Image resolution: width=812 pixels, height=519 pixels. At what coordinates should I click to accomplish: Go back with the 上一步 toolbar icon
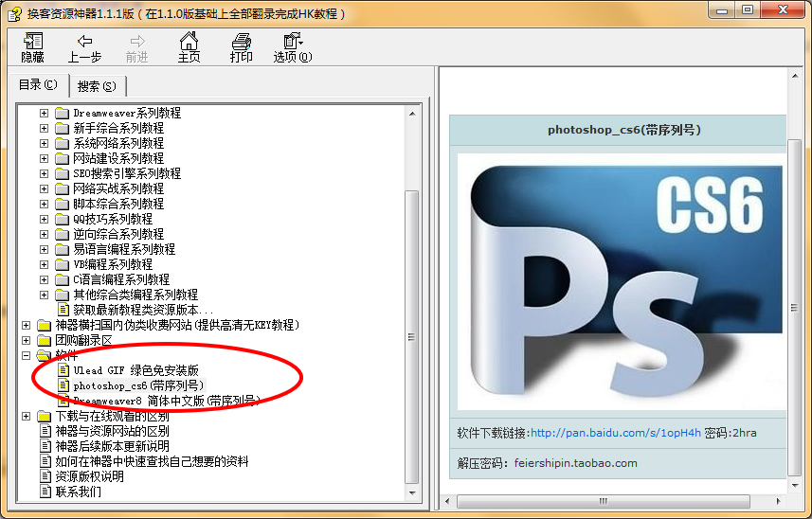pos(84,47)
